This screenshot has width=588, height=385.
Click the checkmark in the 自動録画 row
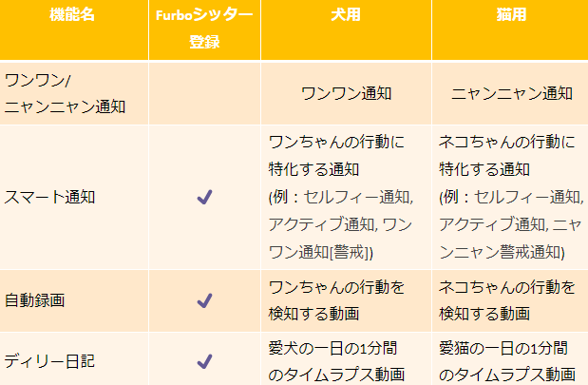pyautogui.click(x=203, y=300)
